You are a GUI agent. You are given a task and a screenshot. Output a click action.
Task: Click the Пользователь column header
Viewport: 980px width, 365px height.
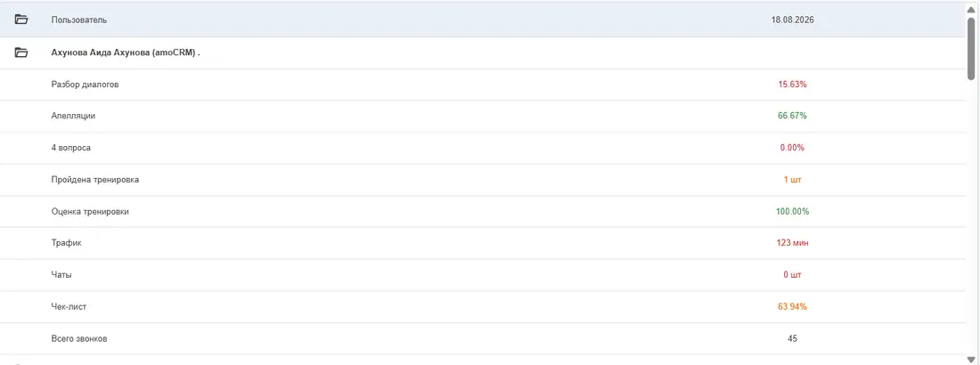78,20
